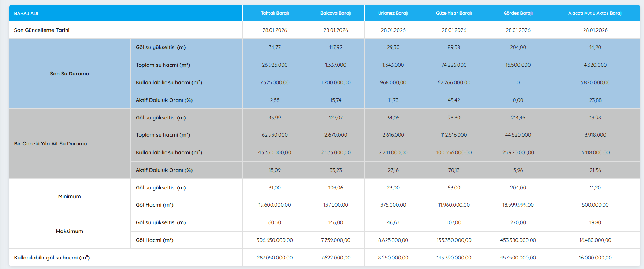Screen dimensions: 644x269
Task: Select the Son Güncelleme Tarihi row label
Action: [x=42, y=30]
